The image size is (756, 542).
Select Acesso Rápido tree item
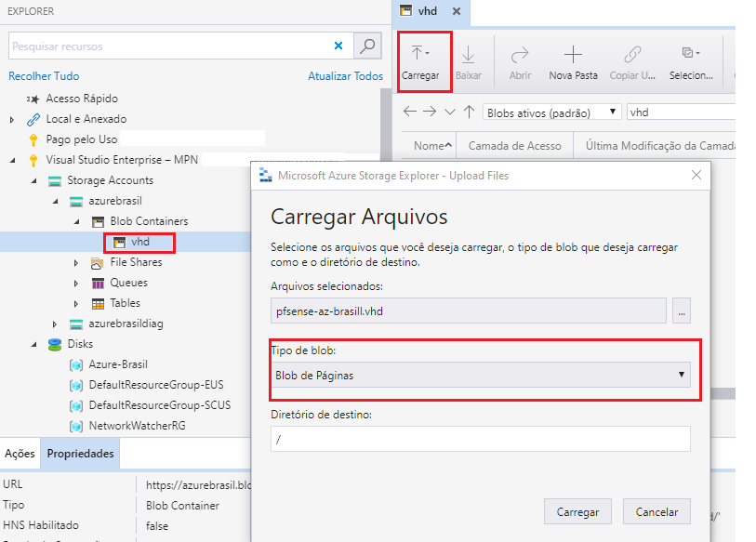[82, 99]
